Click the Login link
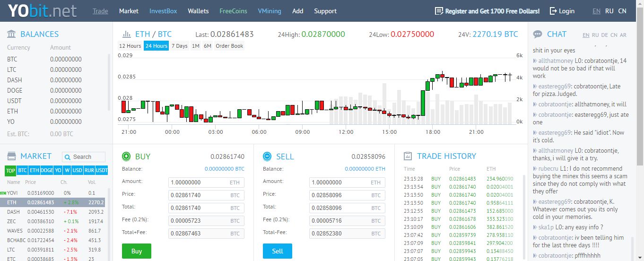The image size is (644, 261). pyautogui.click(x=566, y=11)
